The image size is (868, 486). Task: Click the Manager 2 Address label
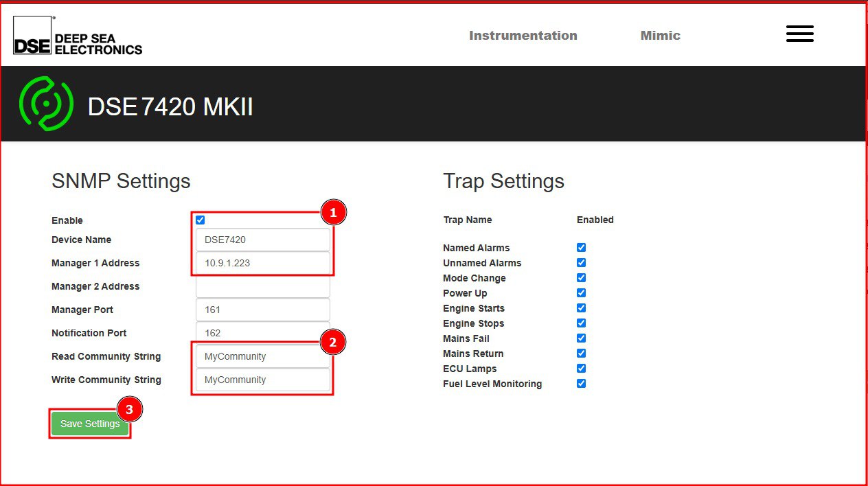[95, 286]
